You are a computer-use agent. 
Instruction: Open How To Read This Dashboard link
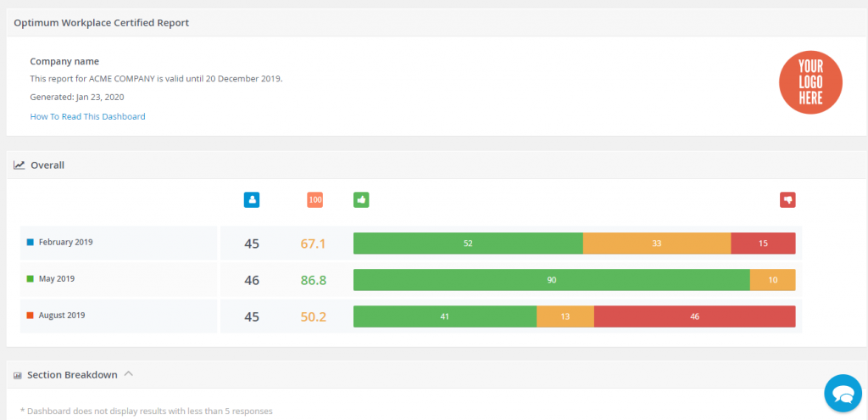click(87, 116)
